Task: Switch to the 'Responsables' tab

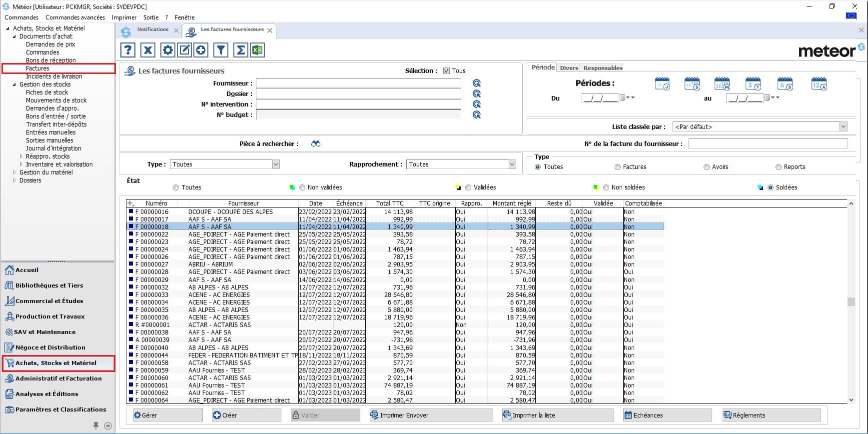Action: 603,68
